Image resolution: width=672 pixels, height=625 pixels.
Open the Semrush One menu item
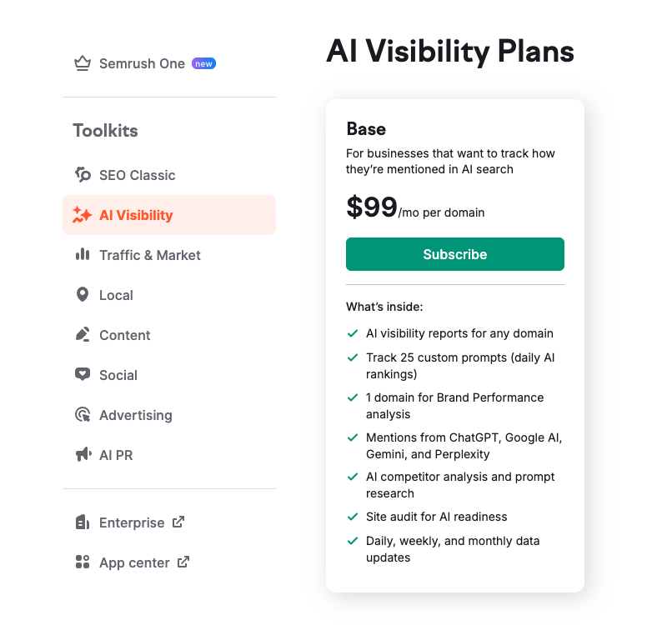tap(142, 63)
